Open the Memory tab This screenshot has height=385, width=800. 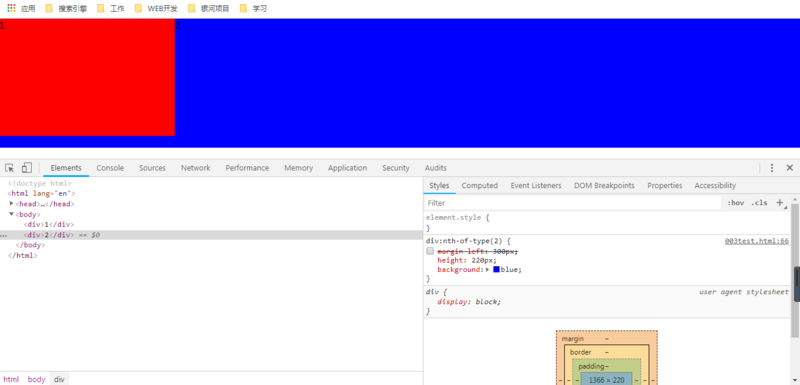[298, 168]
